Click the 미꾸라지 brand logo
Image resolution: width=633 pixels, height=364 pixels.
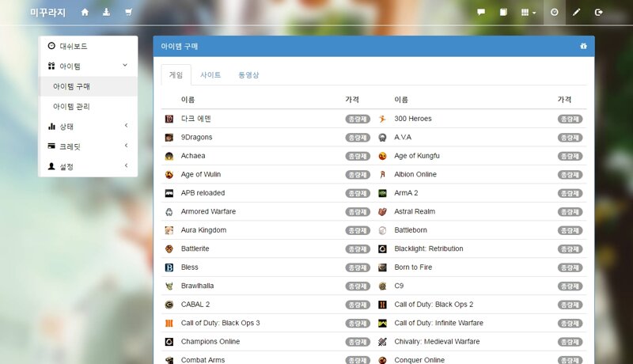[x=47, y=13]
